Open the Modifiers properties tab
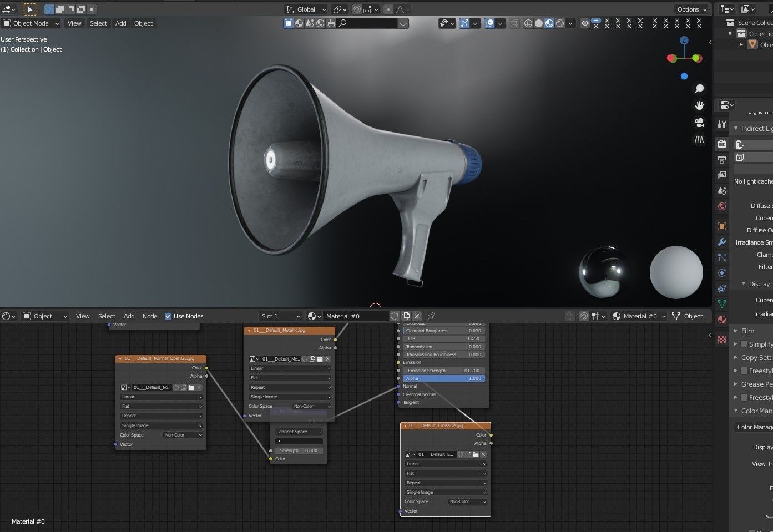The image size is (773, 532). pyautogui.click(x=721, y=242)
